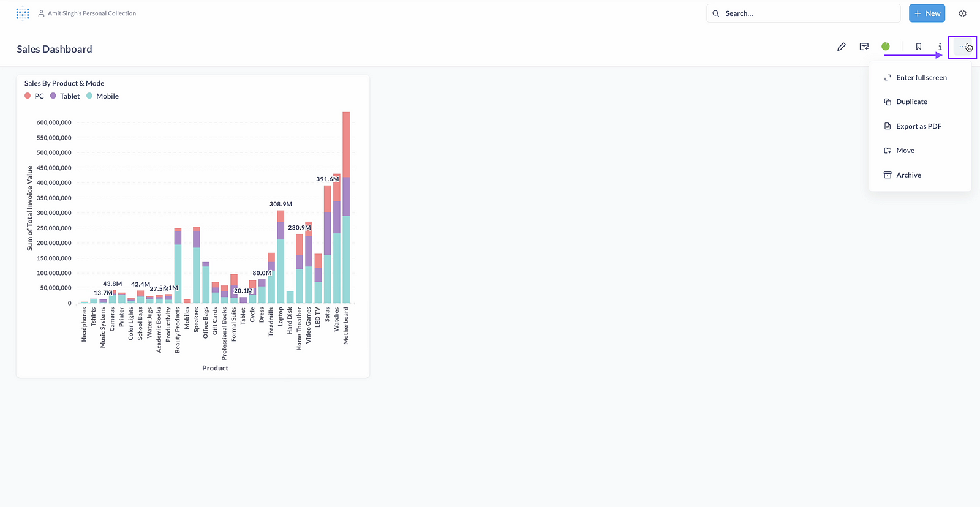Screen dimensions: 980x507
Task: Choose Move from the dashboard menu
Action: pyautogui.click(x=905, y=151)
